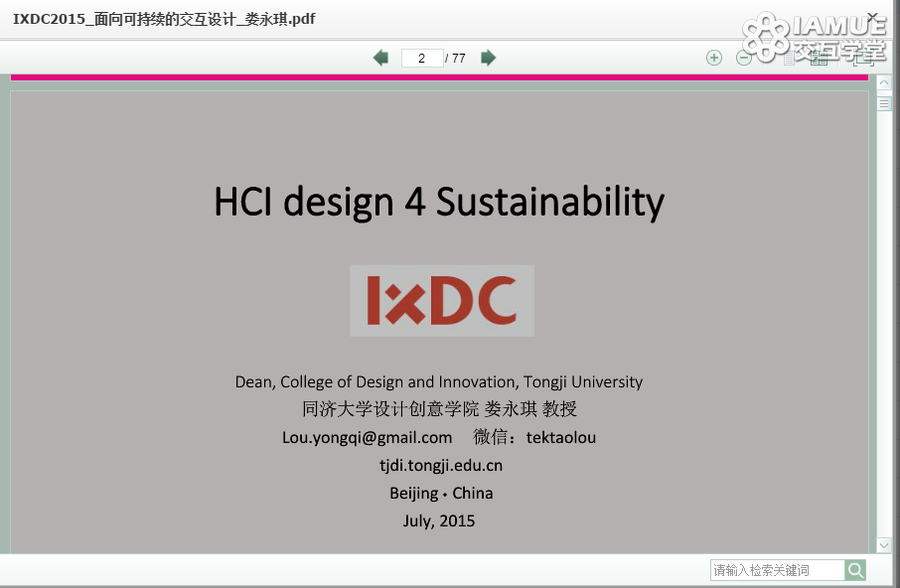Close the PDF viewer window
Viewport: 900px width, 588px height.
tap(872, 17)
